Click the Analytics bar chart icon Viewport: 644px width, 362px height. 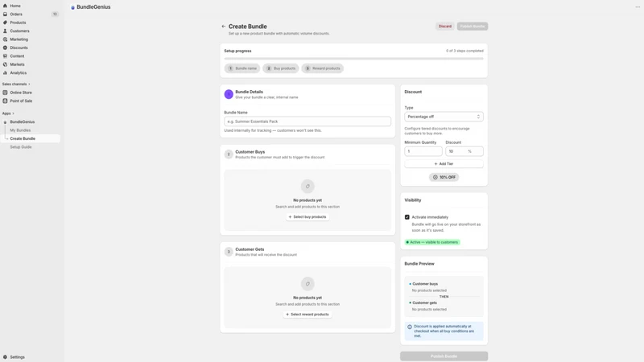tap(5, 72)
